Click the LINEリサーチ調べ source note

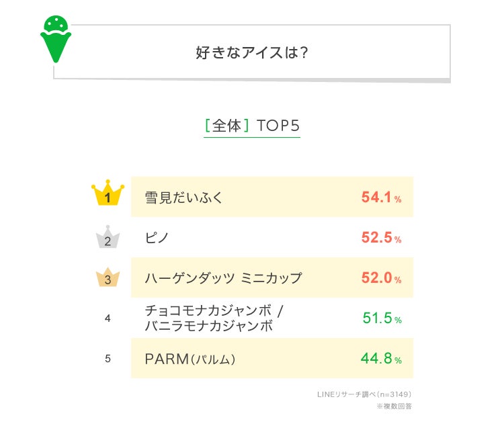tap(364, 394)
